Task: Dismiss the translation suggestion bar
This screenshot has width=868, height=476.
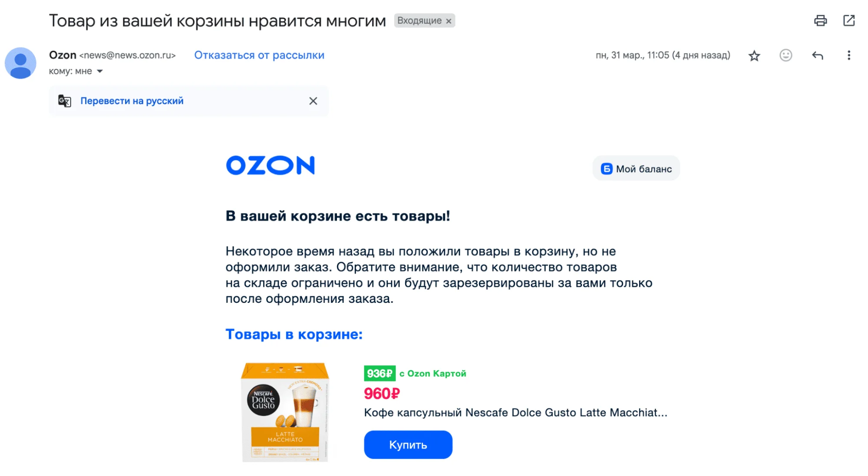Action: 313,101
